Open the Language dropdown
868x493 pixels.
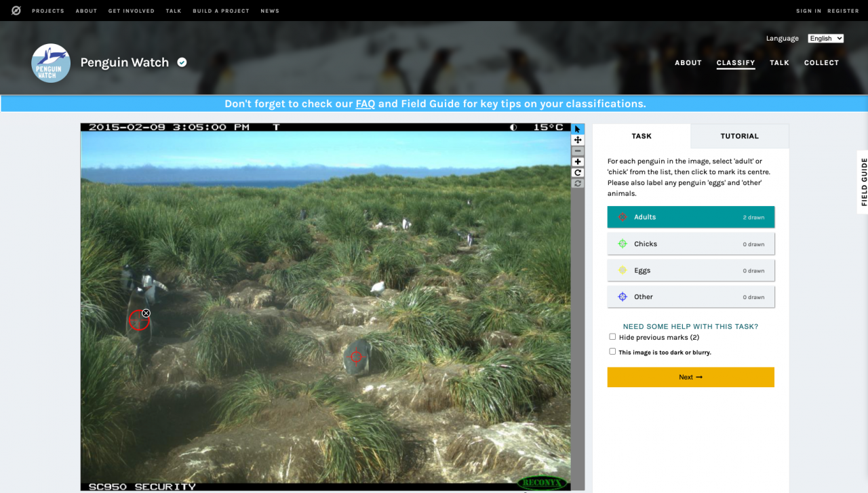coord(825,39)
